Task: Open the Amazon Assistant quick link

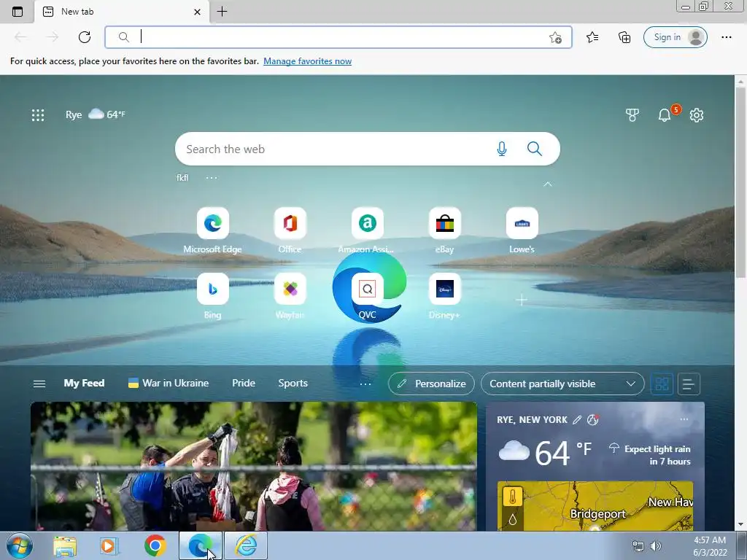Action: coord(367,230)
